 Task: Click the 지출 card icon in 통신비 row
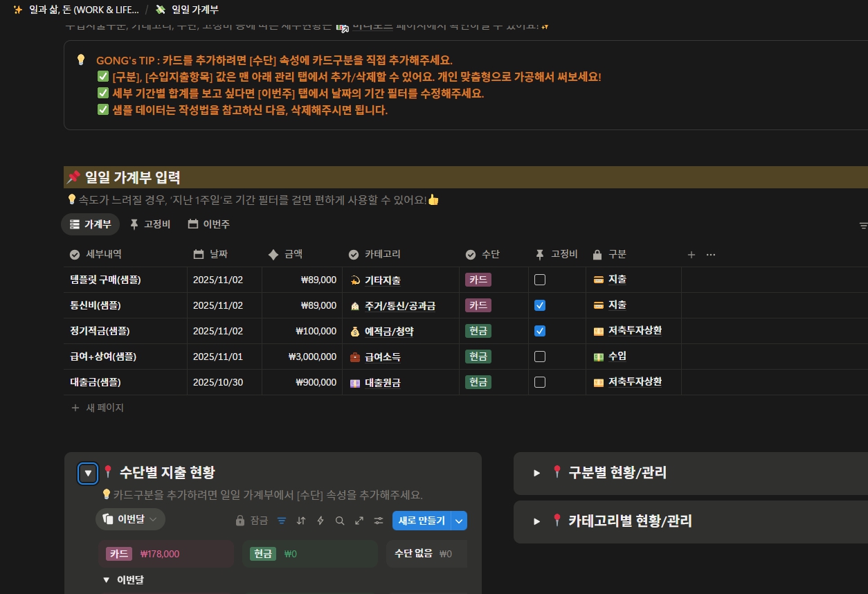[599, 305]
